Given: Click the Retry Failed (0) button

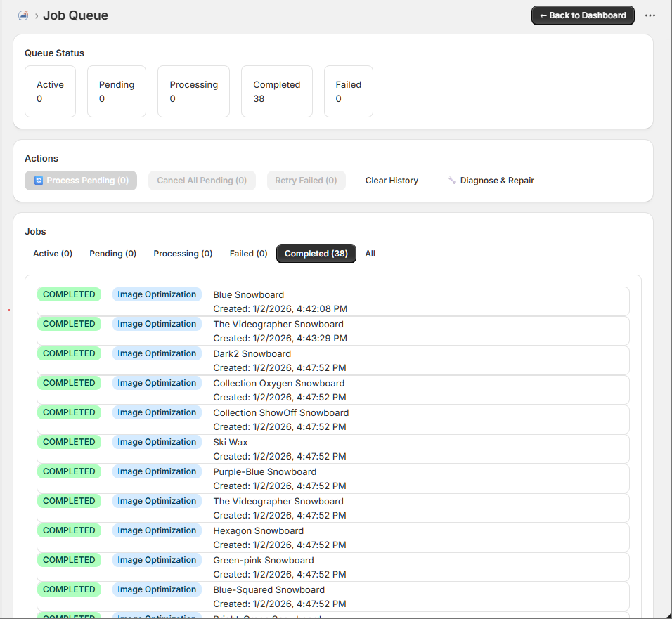Looking at the screenshot, I should click(306, 181).
